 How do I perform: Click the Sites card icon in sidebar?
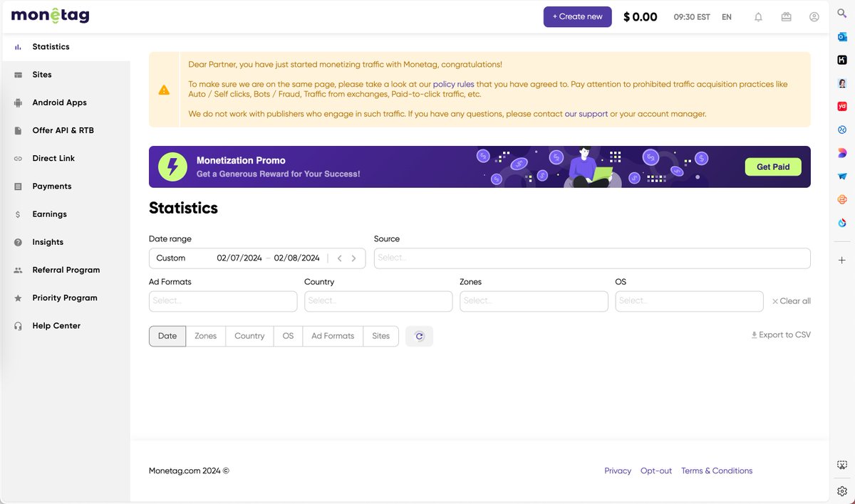(18, 75)
